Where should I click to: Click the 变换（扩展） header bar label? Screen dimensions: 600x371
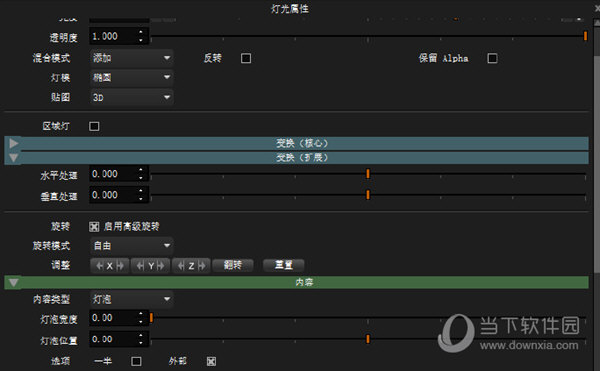(302, 158)
